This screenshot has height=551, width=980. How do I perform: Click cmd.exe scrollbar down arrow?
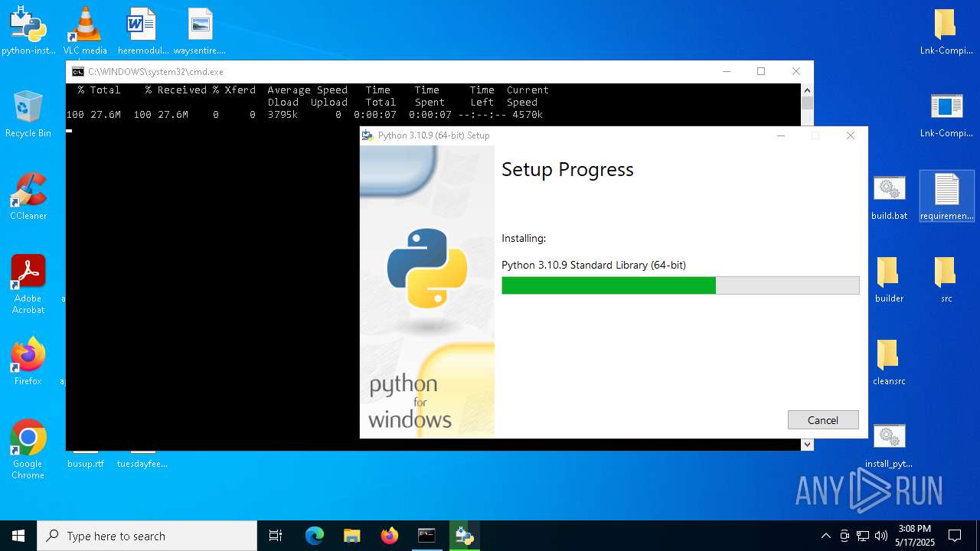(807, 444)
